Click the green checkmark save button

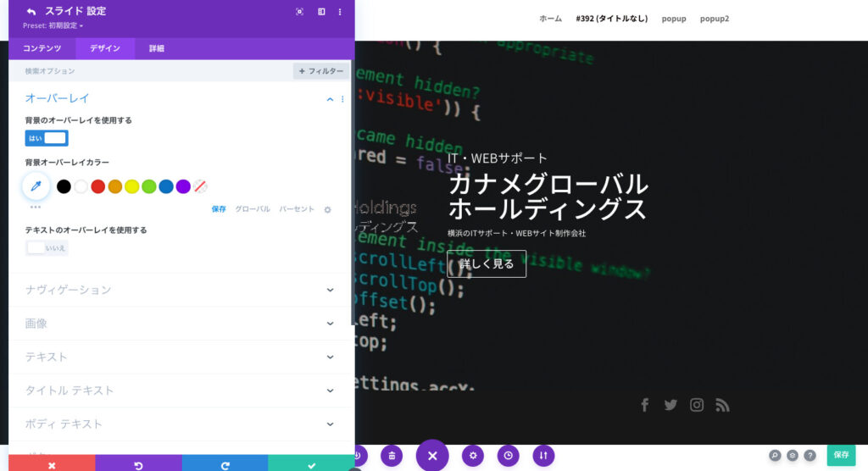pyautogui.click(x=311, y=464)
